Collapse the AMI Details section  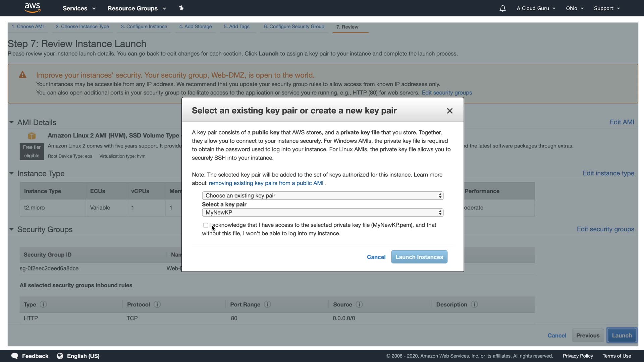click(11, 122)
